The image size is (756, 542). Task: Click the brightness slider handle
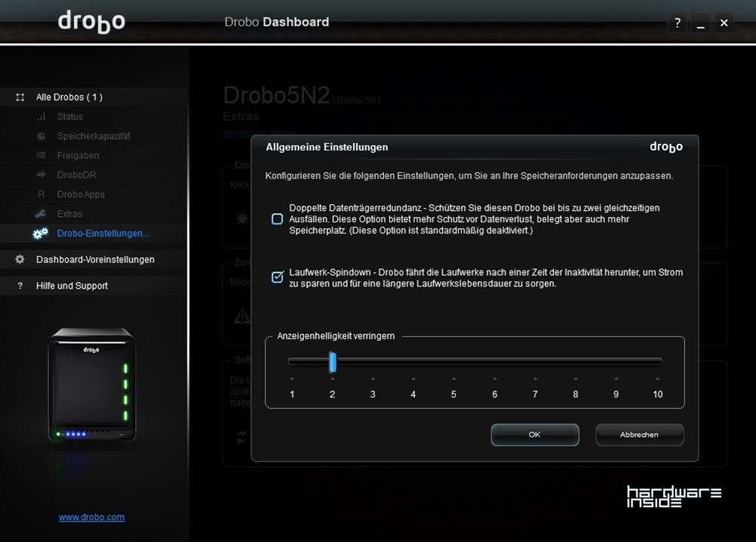point(333,361)
